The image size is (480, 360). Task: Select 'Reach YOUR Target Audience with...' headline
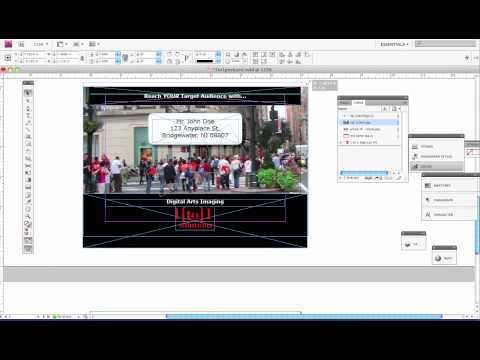[195, 96]
